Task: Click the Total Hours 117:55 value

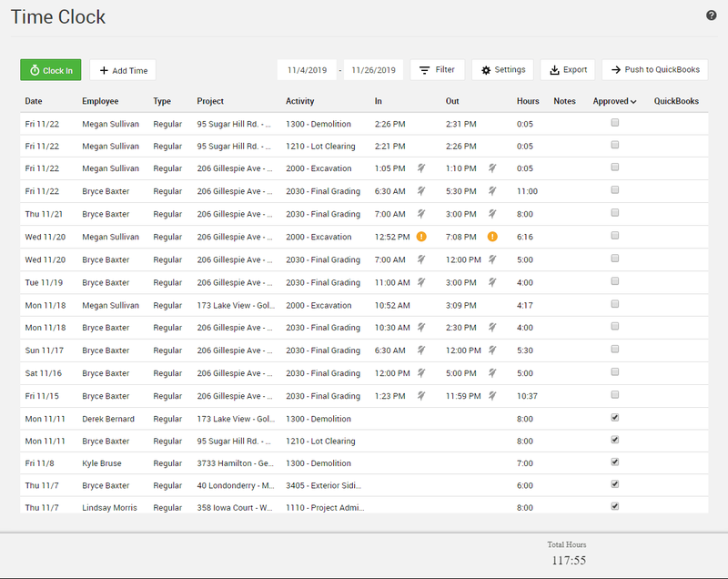Action: [569, 561]
